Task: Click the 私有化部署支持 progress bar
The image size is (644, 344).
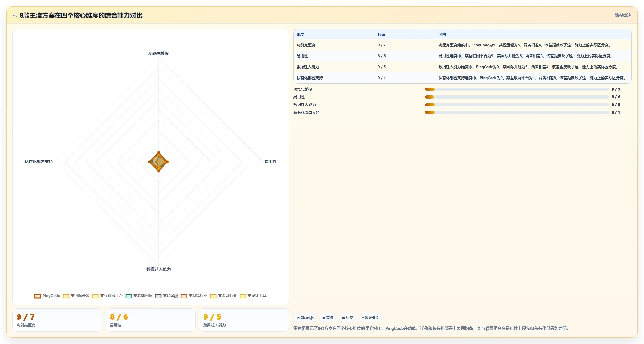Action: tap(517, 112)
